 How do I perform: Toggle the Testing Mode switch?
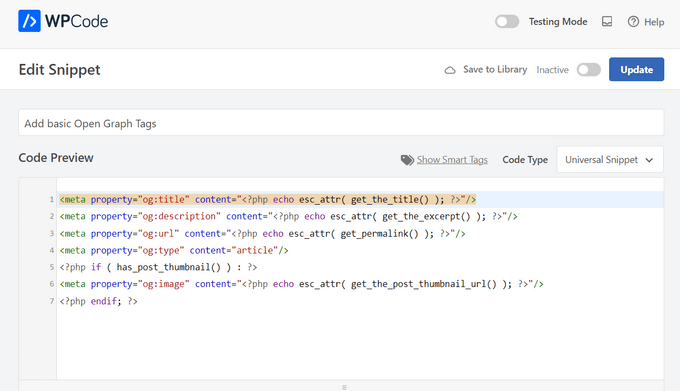click(x=507, y=21)
